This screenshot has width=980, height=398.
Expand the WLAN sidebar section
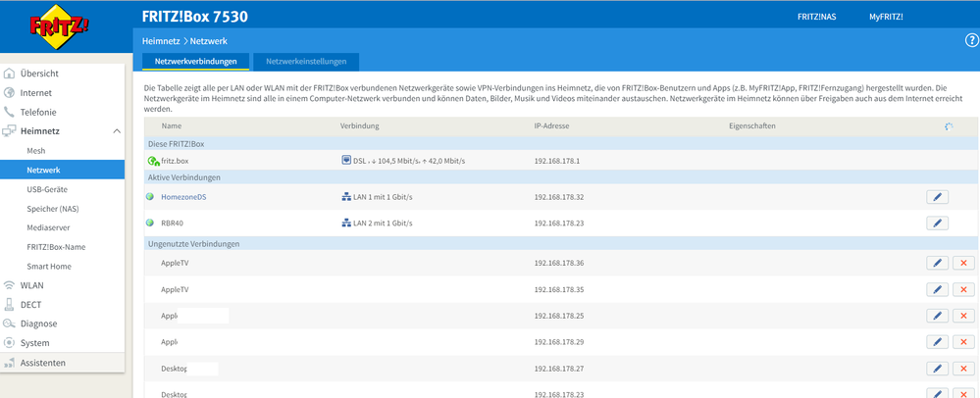31,285
